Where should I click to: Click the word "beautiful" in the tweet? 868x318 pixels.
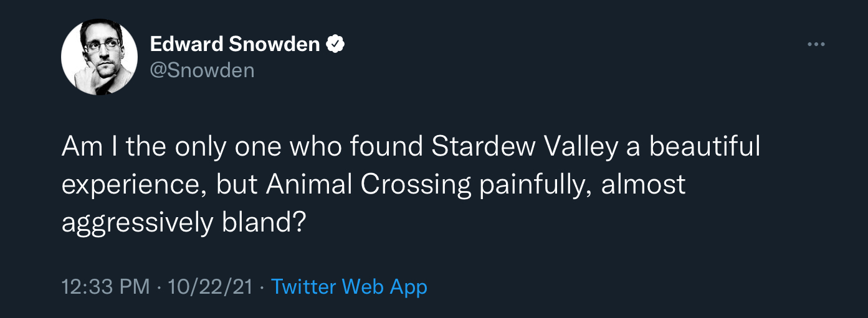point(704,147)
